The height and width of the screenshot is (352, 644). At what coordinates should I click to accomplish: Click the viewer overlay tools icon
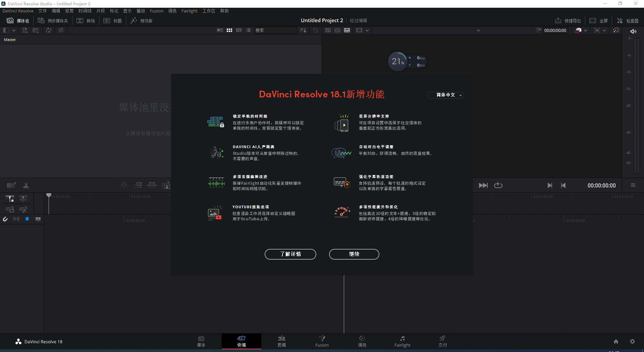(597, 30)
